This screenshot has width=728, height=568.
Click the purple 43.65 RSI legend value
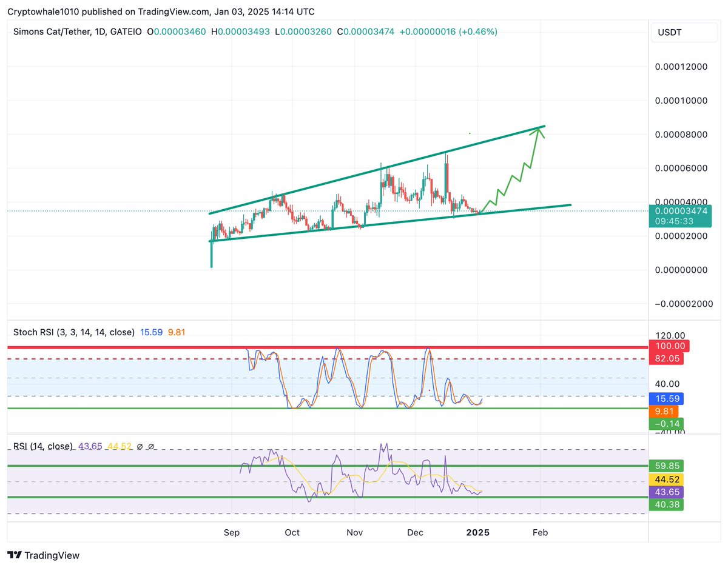(x=90, y=446)
